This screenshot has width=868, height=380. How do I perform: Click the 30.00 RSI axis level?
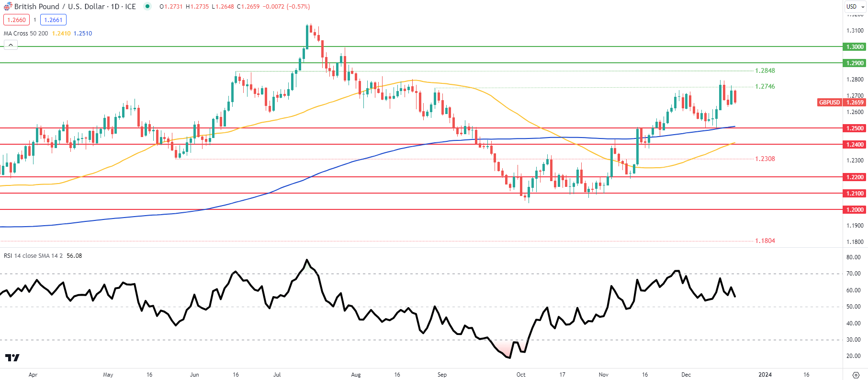[854, 340]
